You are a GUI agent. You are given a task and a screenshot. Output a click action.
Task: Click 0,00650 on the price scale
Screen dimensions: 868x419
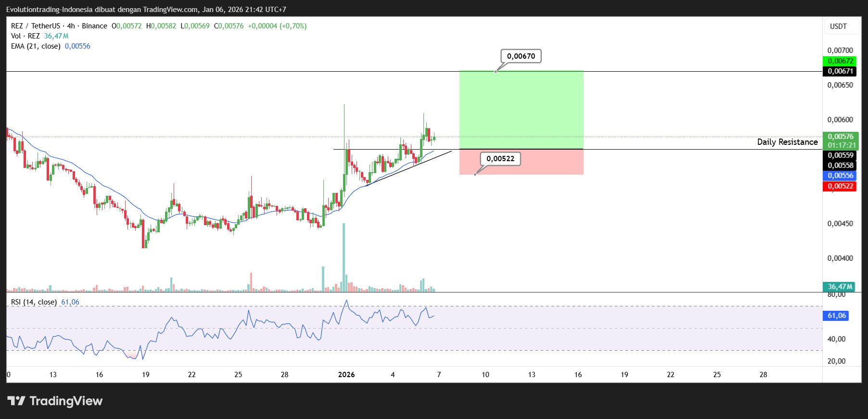click(x=840, y=85)
